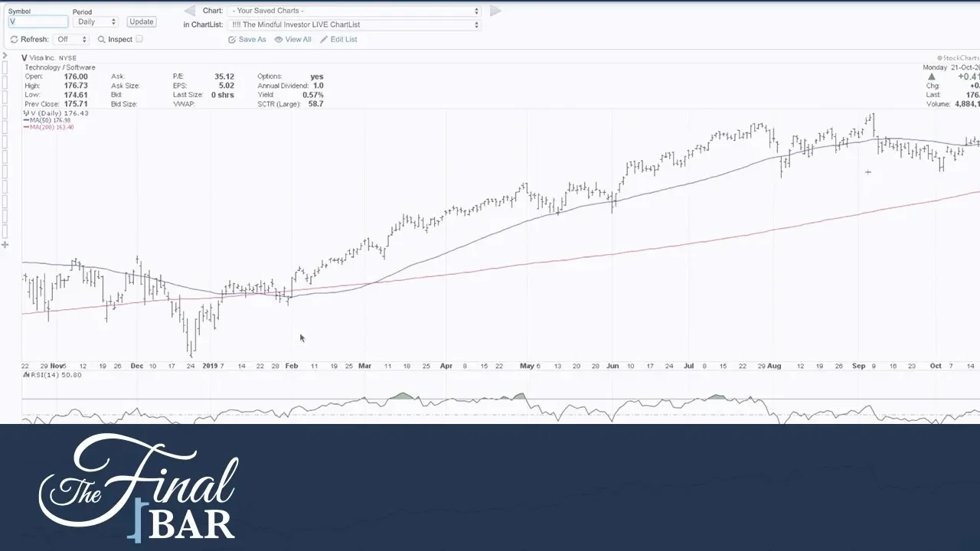Click the MA(200) red legend entry

tap(49, 127)
